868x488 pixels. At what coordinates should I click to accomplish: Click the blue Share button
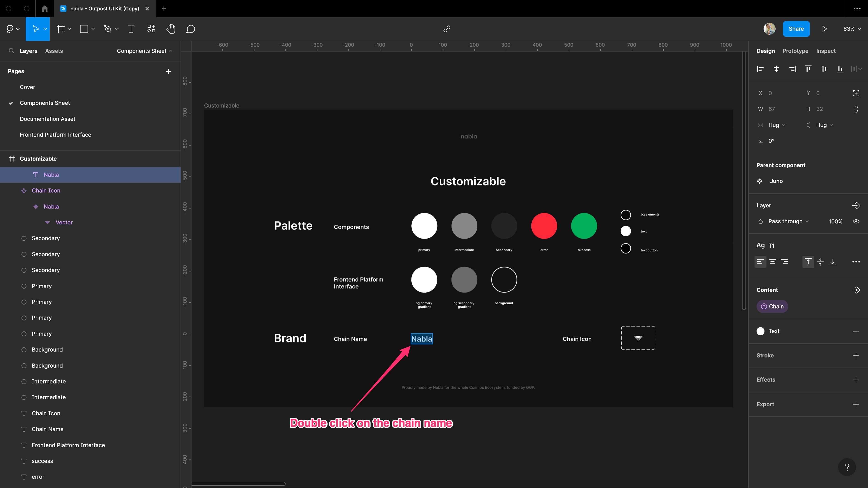(x=796, y=29)
